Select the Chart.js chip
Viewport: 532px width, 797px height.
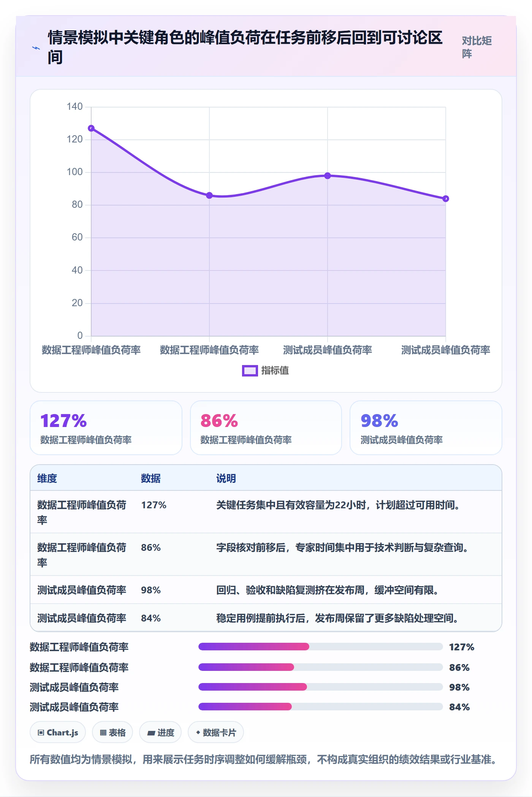[58, 732]
